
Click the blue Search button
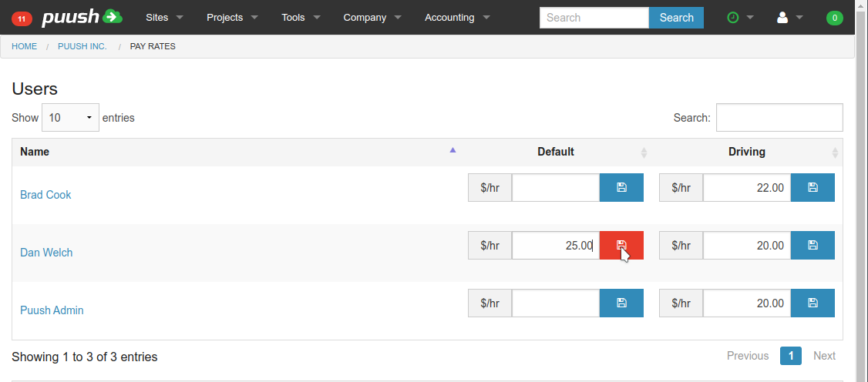pyautogui.click(x=676, y=18)
